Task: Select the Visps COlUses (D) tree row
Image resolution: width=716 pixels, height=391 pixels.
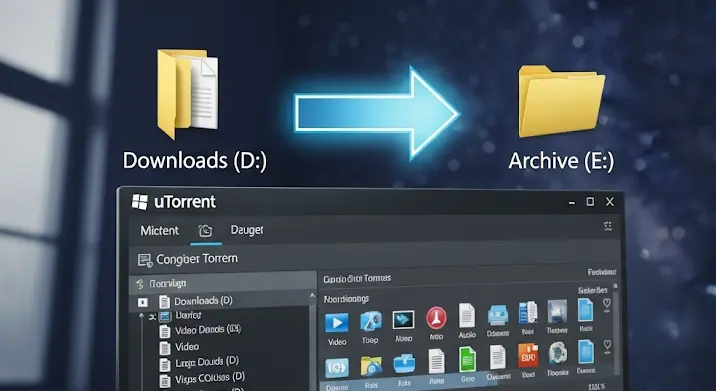Action: pyautogui.click(x=210, y=378)
